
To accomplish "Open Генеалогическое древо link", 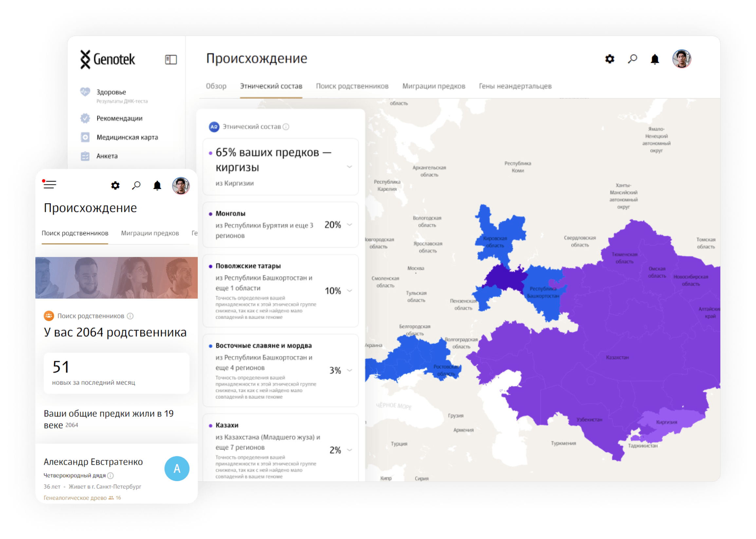I will click(x=75, y=498).
